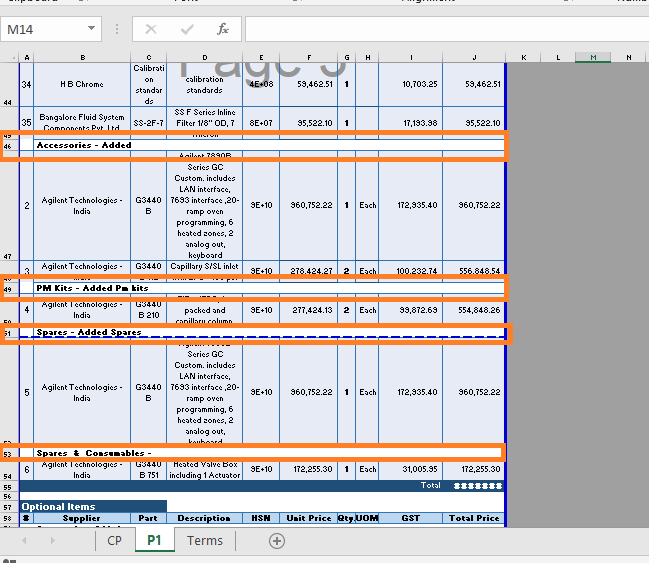Select the 17,193.98 GST cell
Screen dimensions: 649x563
pyautogui.click(x=411, y=123)
